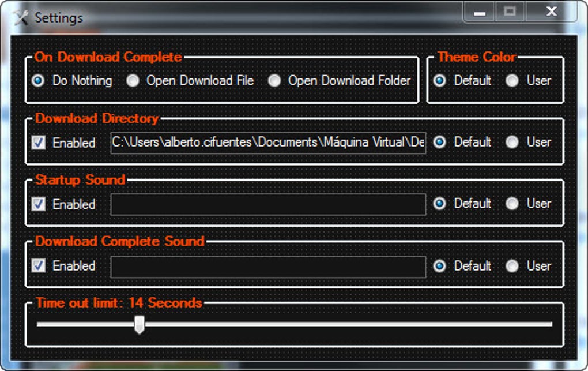Choose Open Download File option

(x=133, y=81)
